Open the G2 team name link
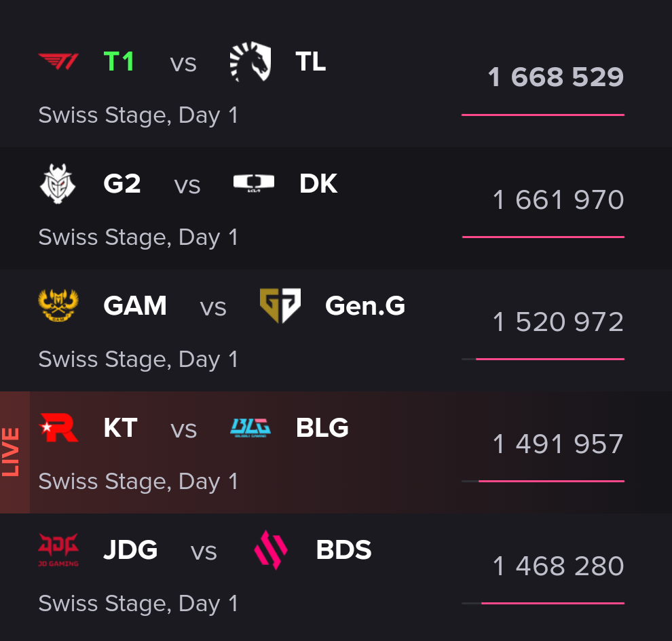This screenshot has height=641, width=672. (122, 184)
